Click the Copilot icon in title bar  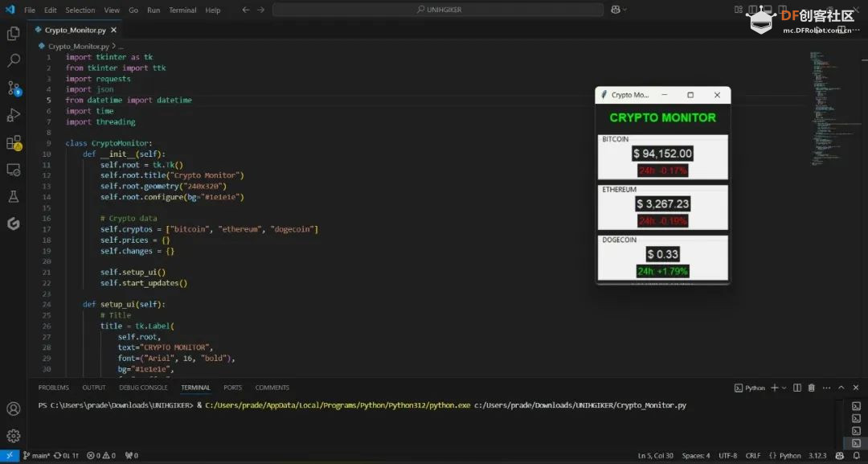pyautogui.click(x=616, y=10)
